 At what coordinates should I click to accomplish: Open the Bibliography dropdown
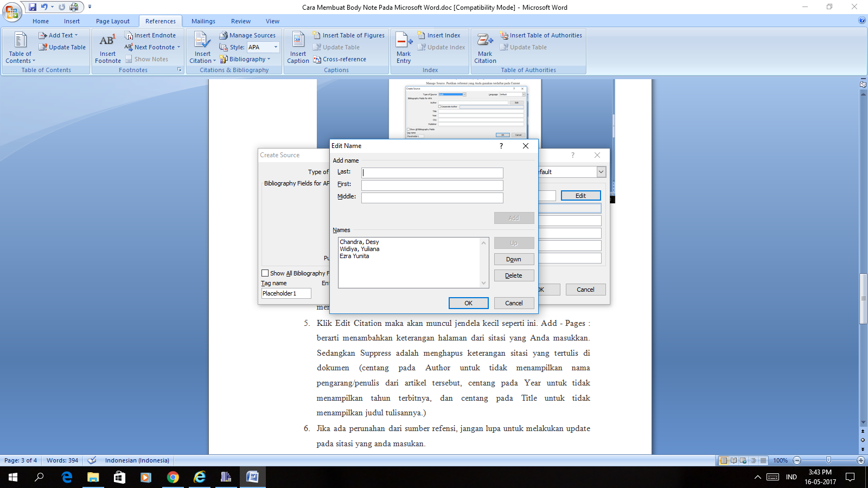coord(248,59)
